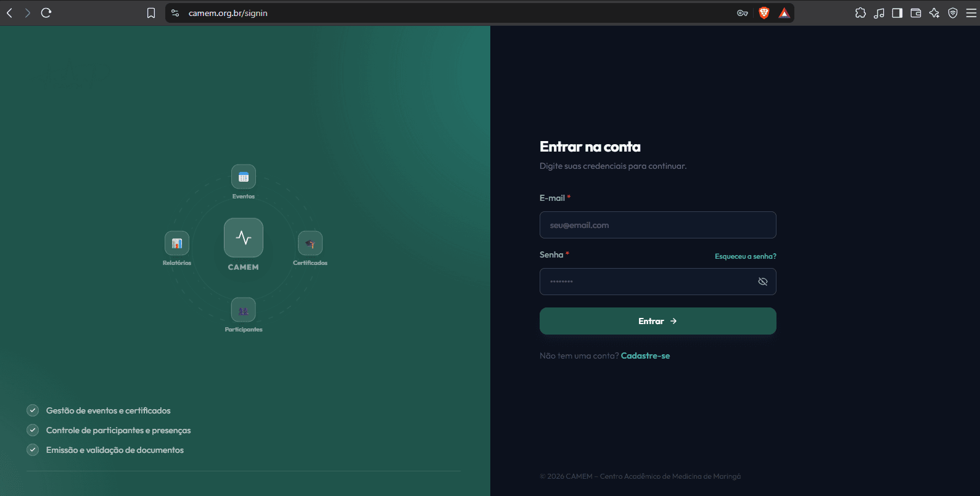Toggle password visibility eye icon
The height and width of the screenshot is (496, 980).
coord(763,282)
